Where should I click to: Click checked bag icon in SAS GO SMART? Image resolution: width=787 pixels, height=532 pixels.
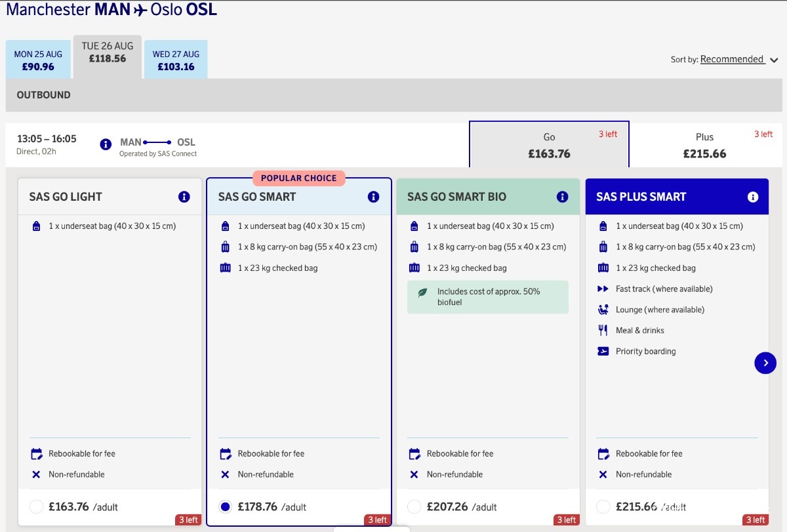[225, 268]
